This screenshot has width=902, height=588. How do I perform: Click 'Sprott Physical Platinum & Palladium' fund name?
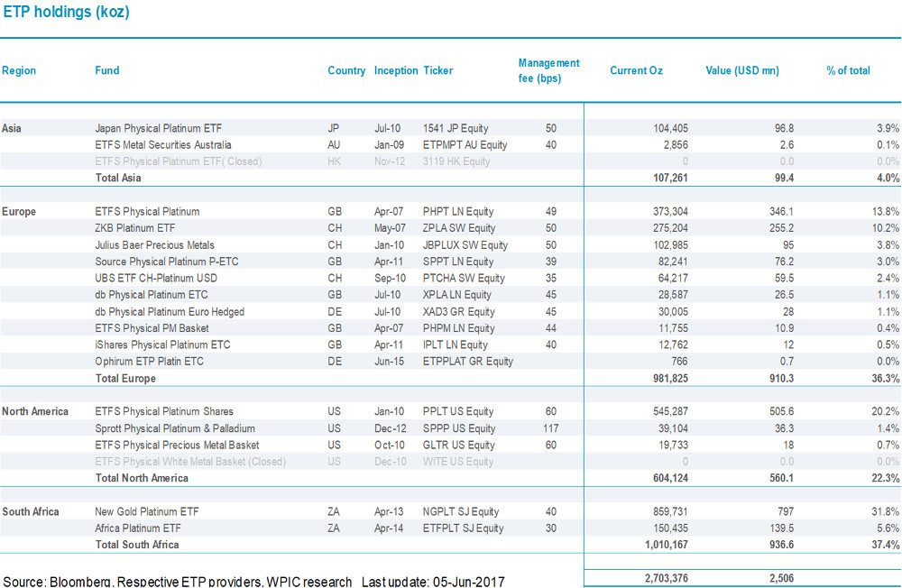175,428
